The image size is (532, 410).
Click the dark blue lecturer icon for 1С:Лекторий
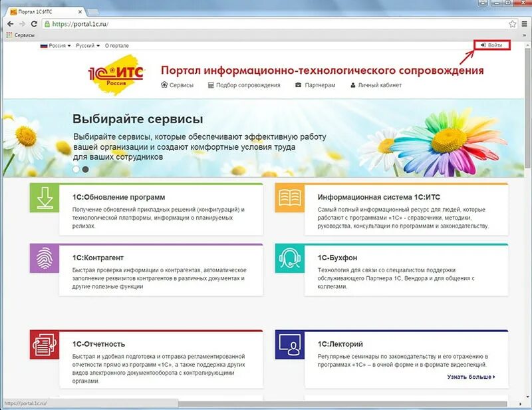(290, 345)
